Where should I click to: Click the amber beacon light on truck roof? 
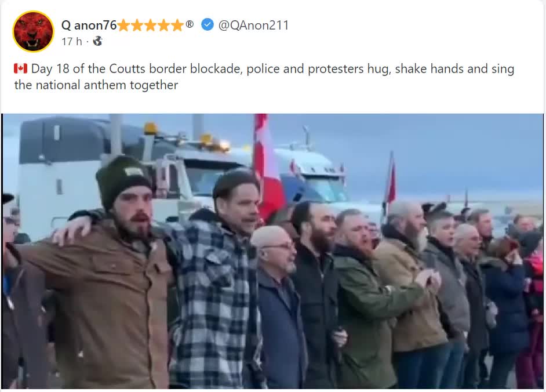[151, 129]
